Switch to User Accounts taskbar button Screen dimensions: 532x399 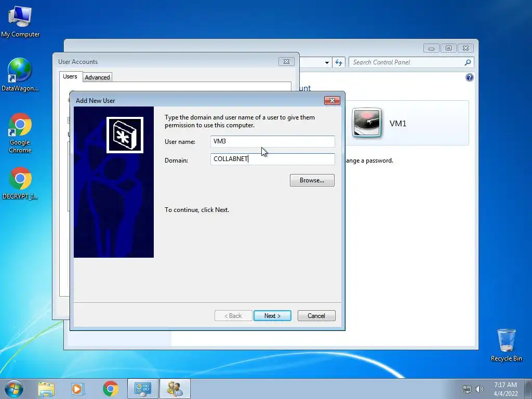click(175, 389)
